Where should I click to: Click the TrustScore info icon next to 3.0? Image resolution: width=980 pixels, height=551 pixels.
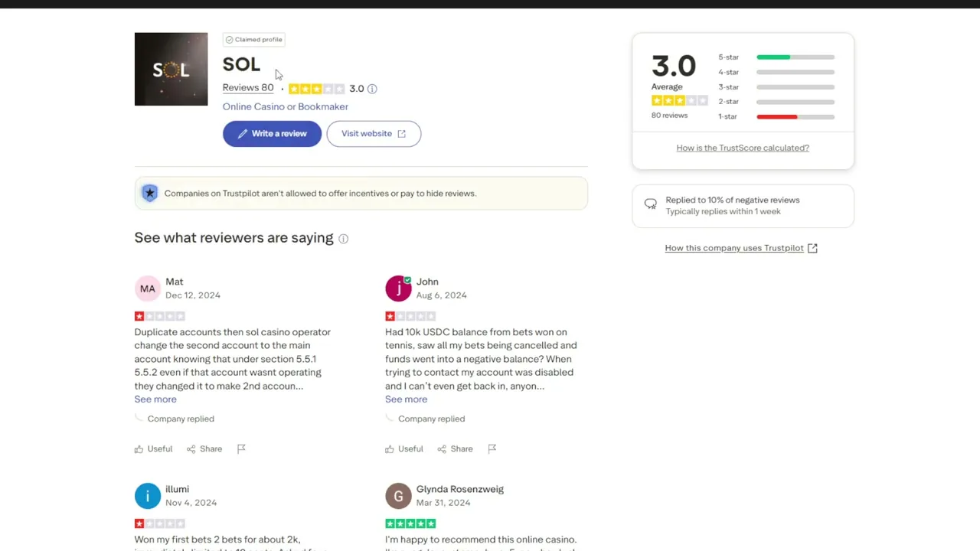point(372,89)
